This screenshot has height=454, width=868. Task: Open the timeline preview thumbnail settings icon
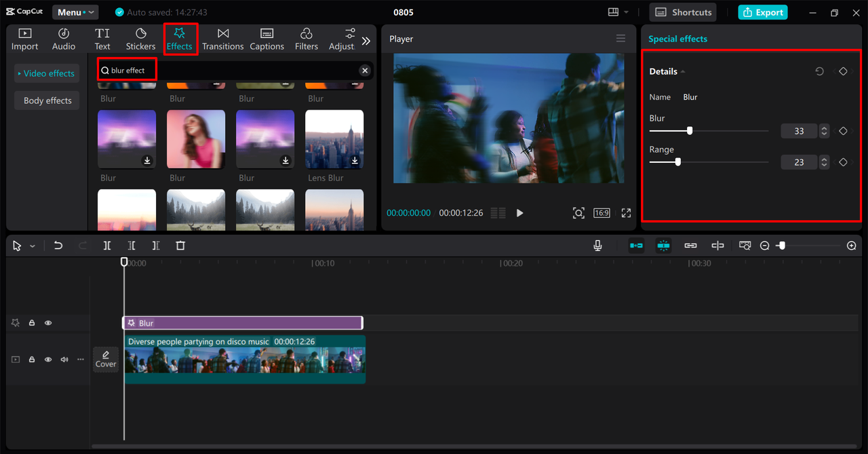(x=745, y=246)
